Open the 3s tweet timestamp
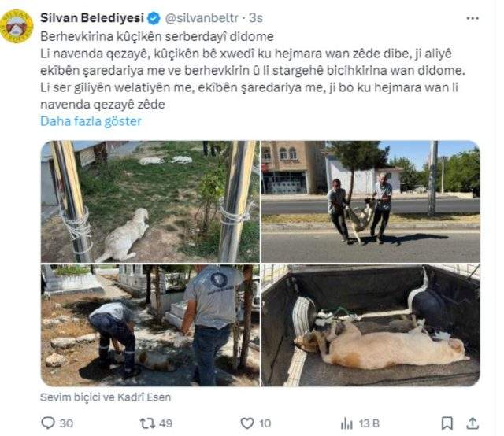 click(256, 18)
